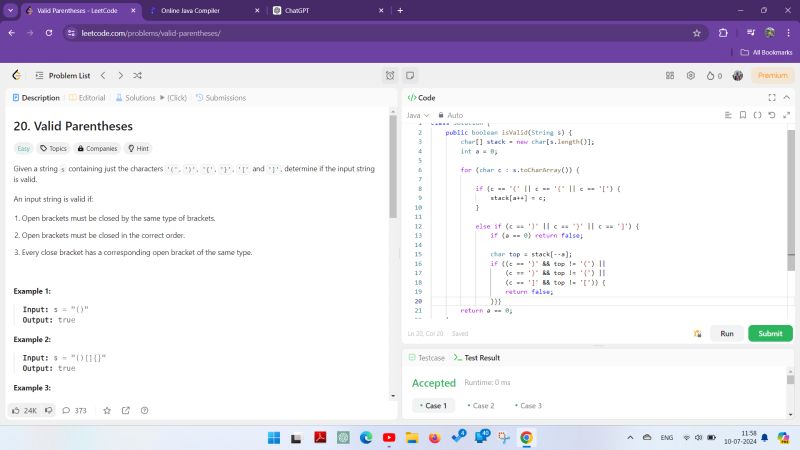Image resolution: width=800 pixels, height=450 pixels.
Task: Click the description panel scrollbar
Action: point(393,166)
